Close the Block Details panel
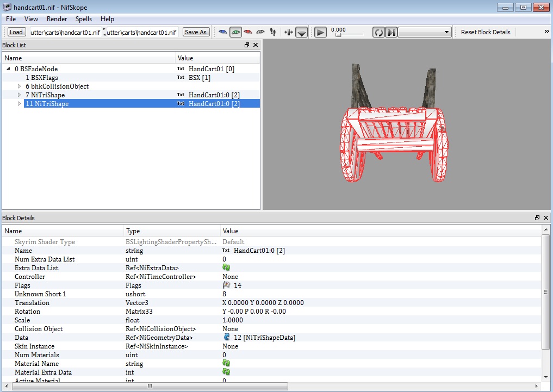The image size is (553, 392). pyautogui.click(x=546, y=218)
